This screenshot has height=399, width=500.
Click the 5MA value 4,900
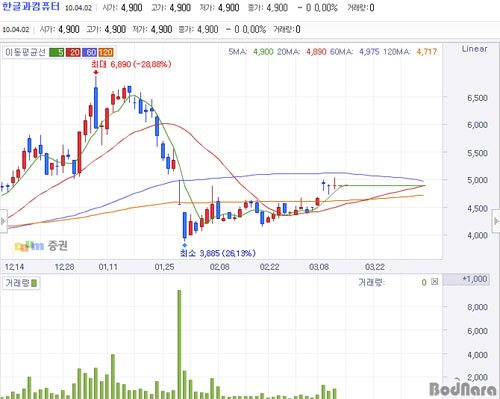click(263, 52)
